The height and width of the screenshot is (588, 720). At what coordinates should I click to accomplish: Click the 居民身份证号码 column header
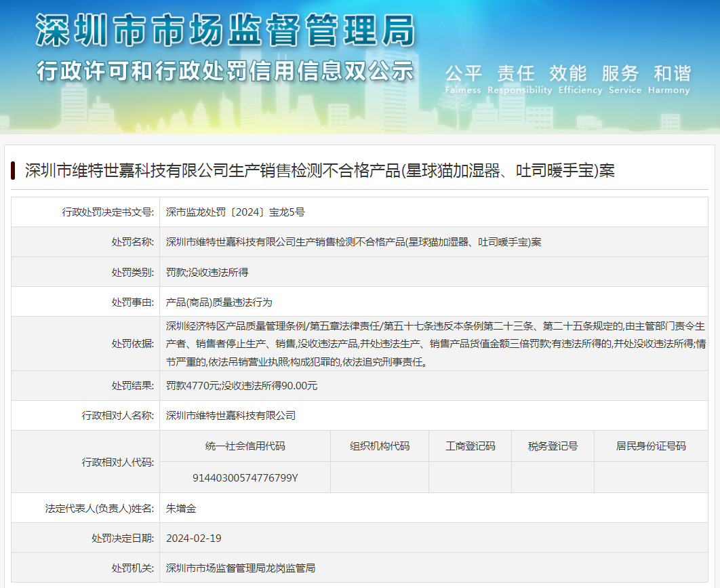pos(651,446)
